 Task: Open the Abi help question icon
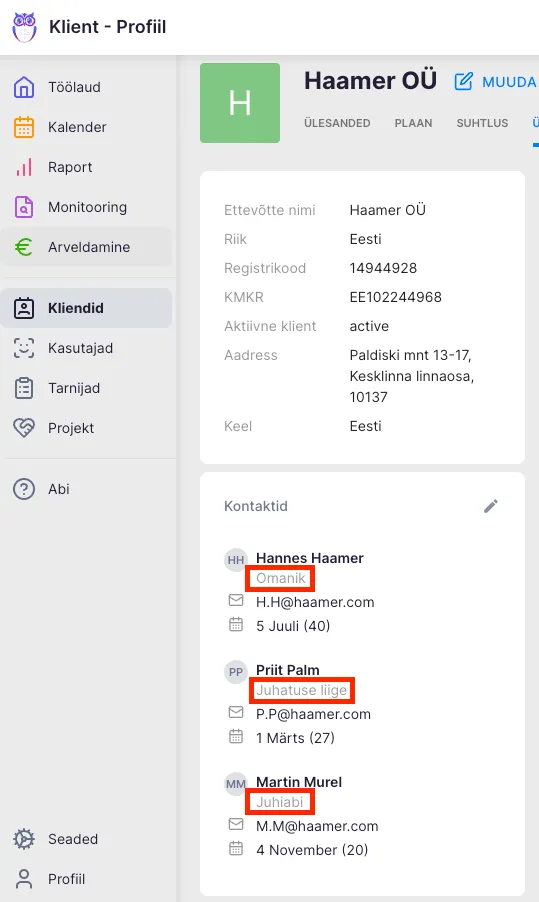coord(24,489)
